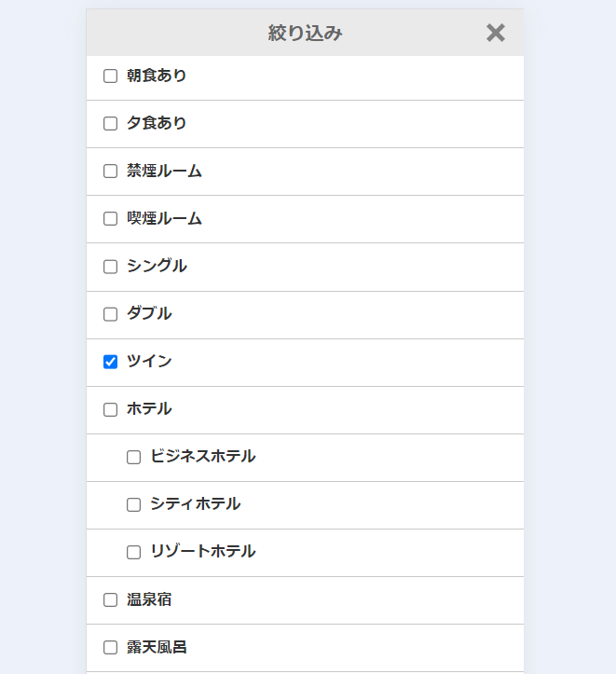Image resolution: width=616 pixels, height=674 pixels.
Task: Check the シングル room type box
Action: [x=110, y=267]
